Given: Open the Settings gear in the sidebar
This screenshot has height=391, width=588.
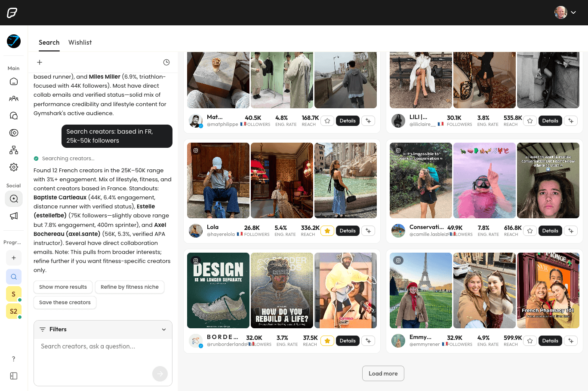Looking at the screenshot, I should [x=14, y=167].
